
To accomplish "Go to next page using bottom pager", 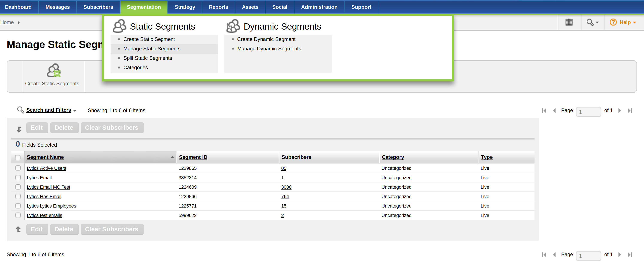I will 620,254.
